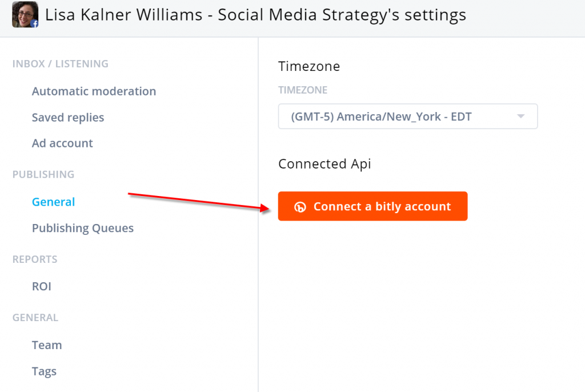Click the page title with settings name
585x392 pixels.
[255, 15]
